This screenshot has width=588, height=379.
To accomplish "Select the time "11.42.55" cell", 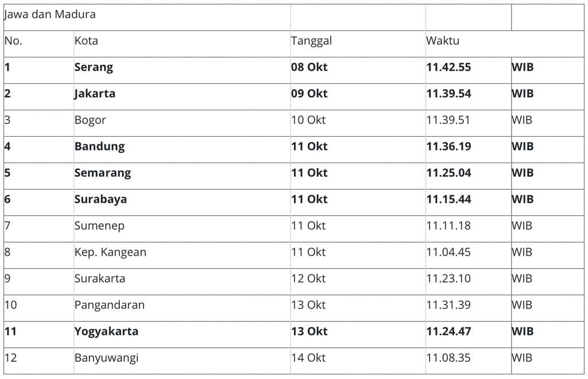I will [x=448, y=67].
